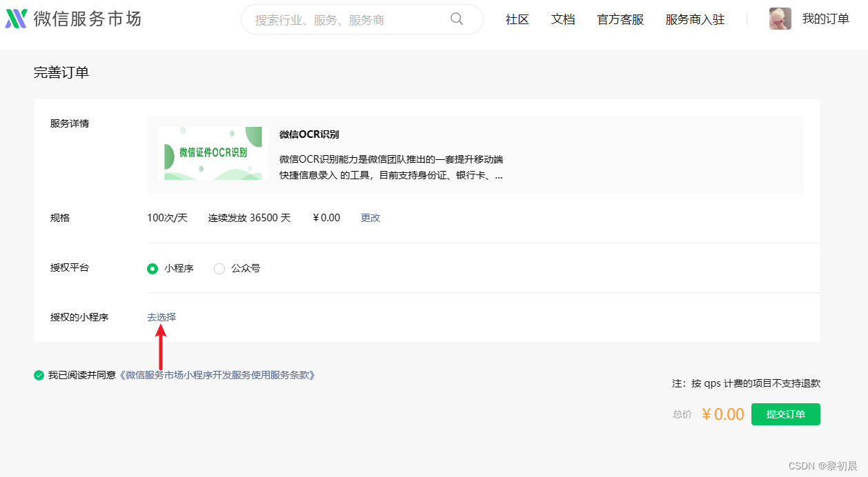Click the 注:按 qps 计费的项目不支持退款 note
The image size is (868, 477).
click(747, 383)
